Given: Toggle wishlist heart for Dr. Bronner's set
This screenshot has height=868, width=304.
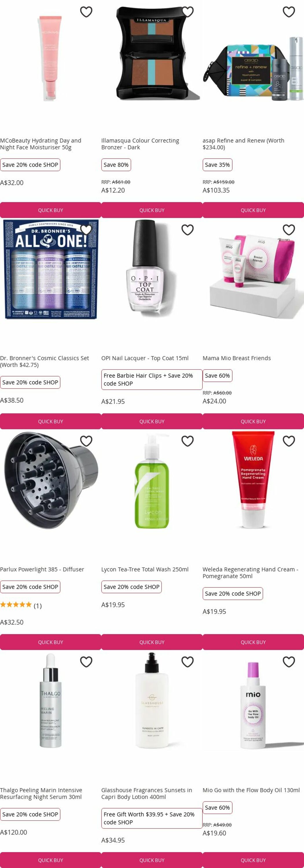Looking at the screenshot, I should click(86, 230).
